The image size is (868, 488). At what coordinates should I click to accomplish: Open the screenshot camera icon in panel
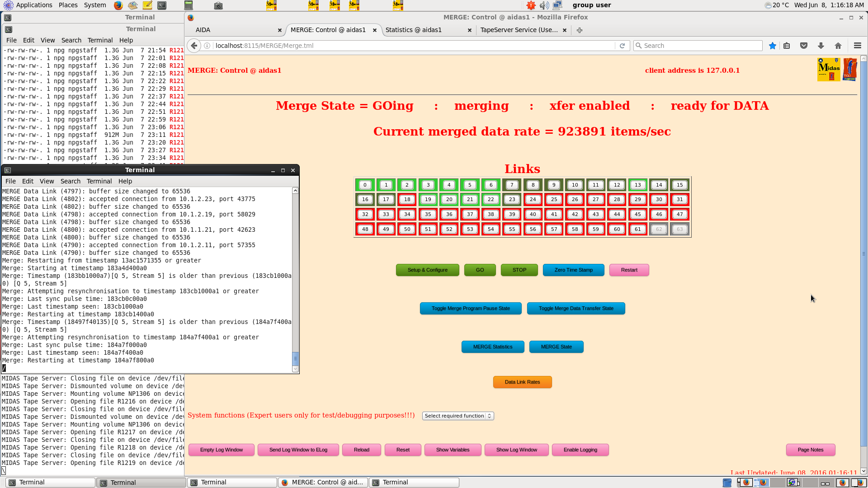218,5
